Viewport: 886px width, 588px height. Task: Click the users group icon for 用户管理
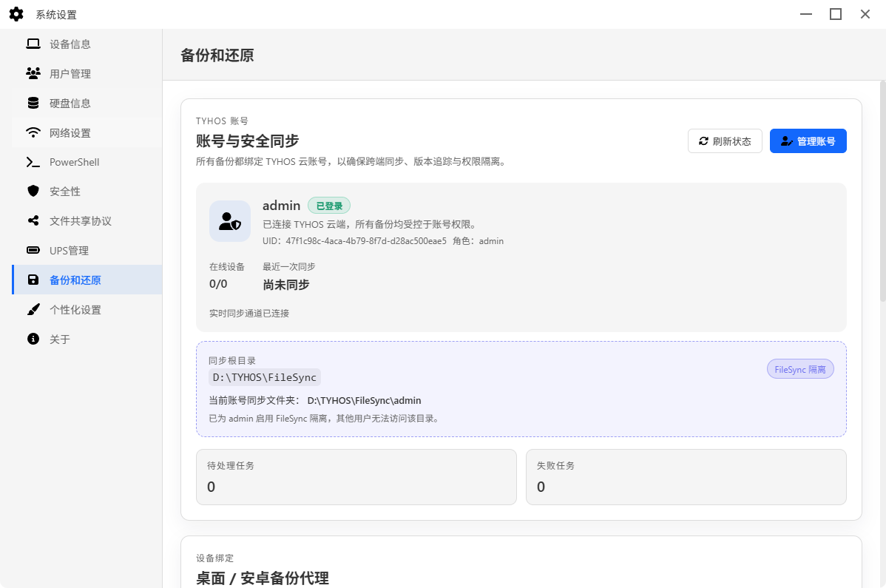pos(33,73)
